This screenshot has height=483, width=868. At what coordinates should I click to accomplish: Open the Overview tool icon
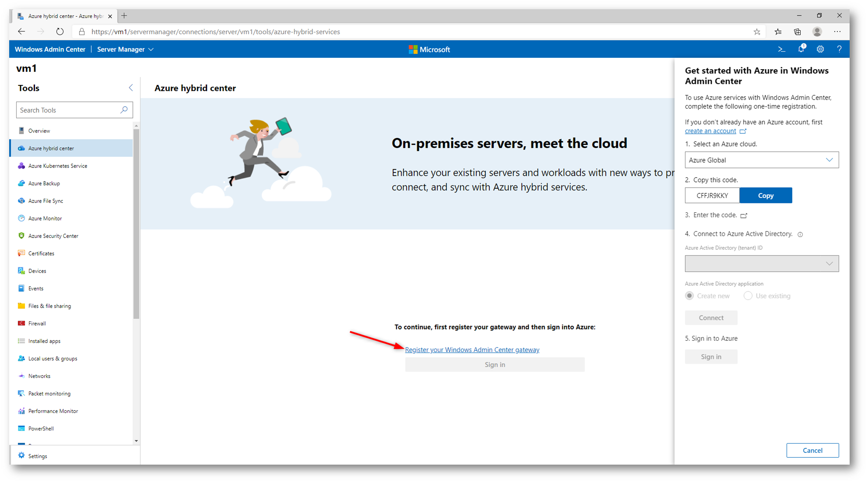[21, 130]
